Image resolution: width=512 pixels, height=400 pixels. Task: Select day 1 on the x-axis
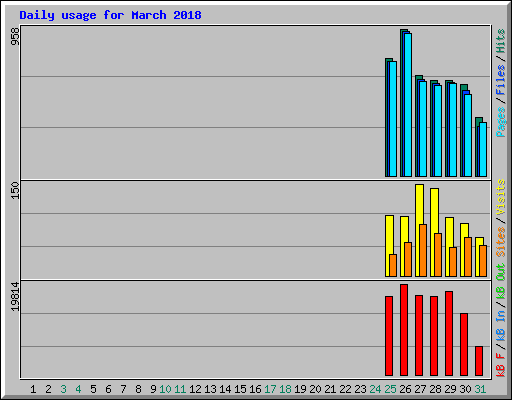[33, 389]
